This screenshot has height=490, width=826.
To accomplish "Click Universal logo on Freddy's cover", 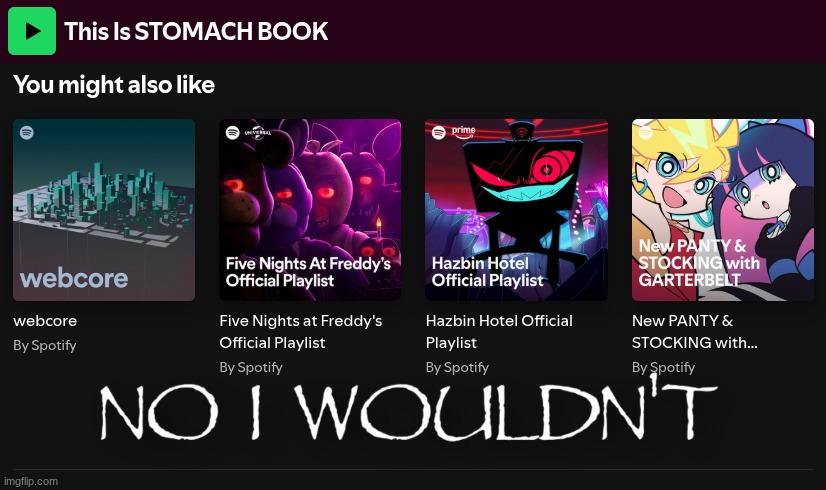I will pos(258,132).
